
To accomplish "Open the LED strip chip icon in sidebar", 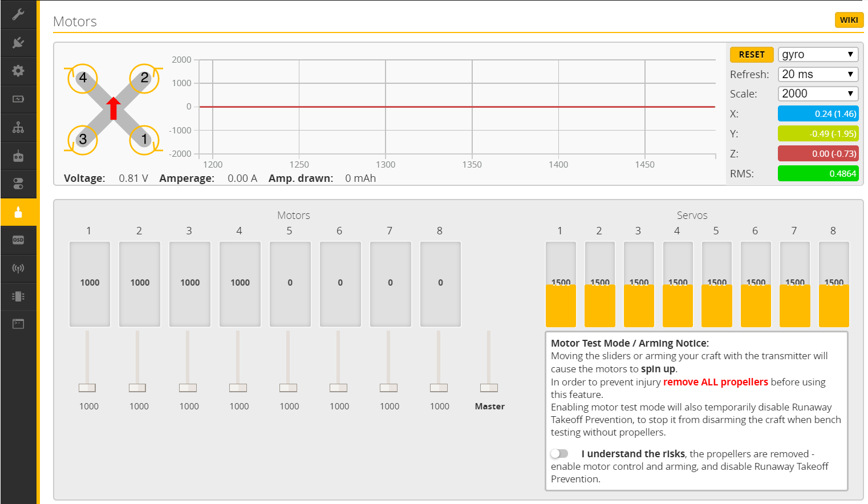I will [18, 296].
